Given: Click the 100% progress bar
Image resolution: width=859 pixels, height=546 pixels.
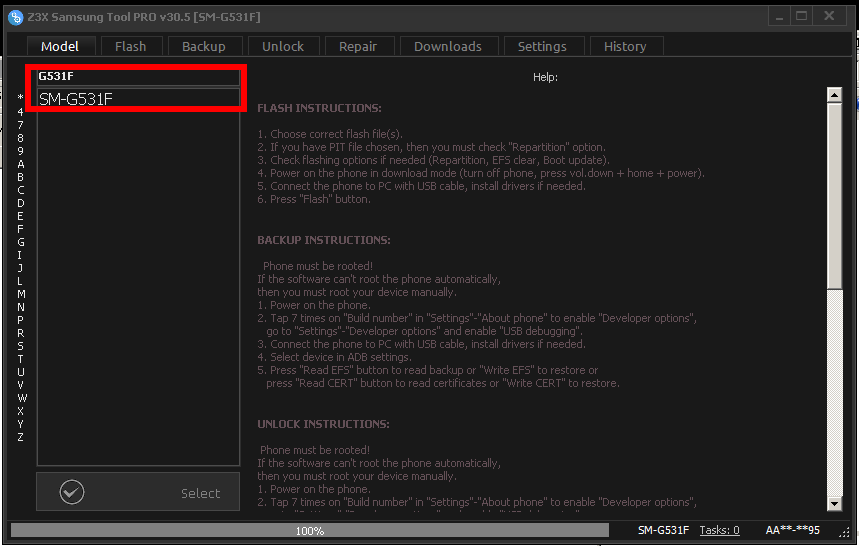Looking at the screenshot, I should point(310,530).
